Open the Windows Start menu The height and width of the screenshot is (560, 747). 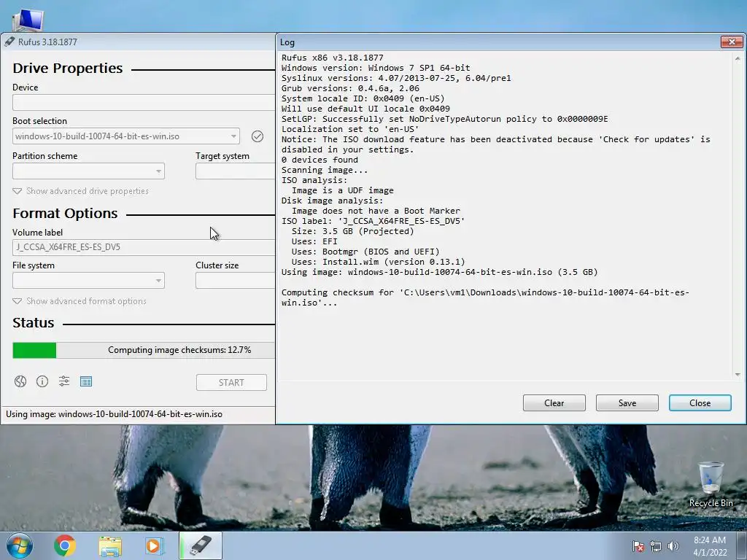point(20,545)
